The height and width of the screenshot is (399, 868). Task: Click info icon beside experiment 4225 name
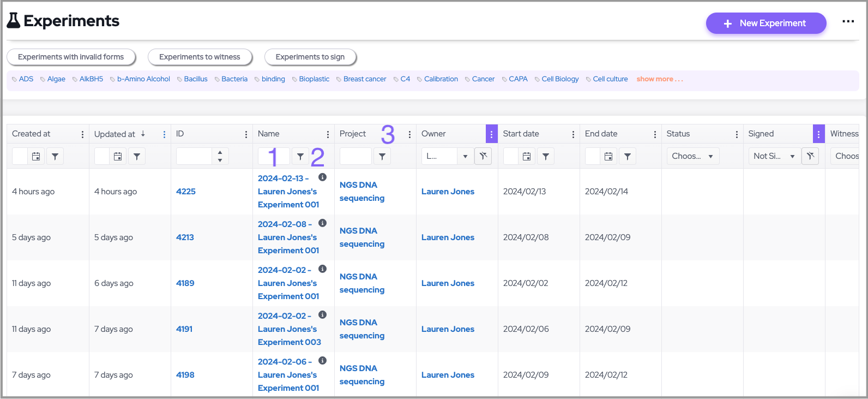pos(322,177)
